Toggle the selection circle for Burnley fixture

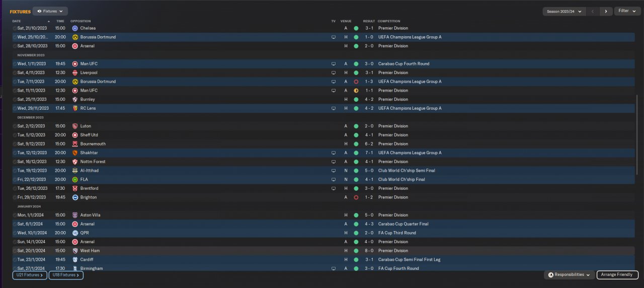pyautogui.click(x=15, y=100)
